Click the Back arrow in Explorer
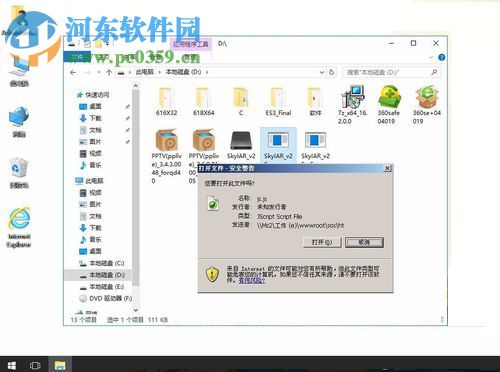The width and height of the screenshot is (500, 372). 73,72
